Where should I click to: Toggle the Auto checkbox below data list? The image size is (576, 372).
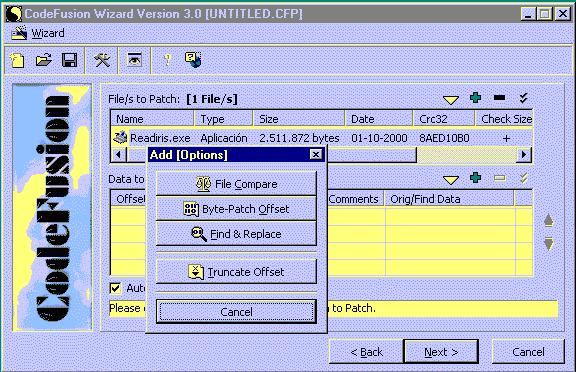pos(115,288)
